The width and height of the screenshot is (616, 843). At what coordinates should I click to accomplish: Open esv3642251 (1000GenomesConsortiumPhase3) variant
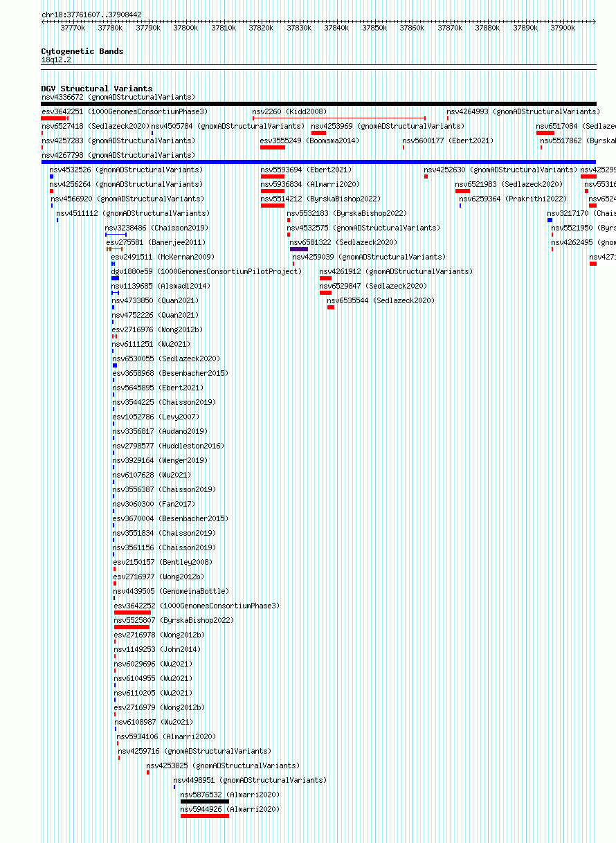[x=125, y=111]
